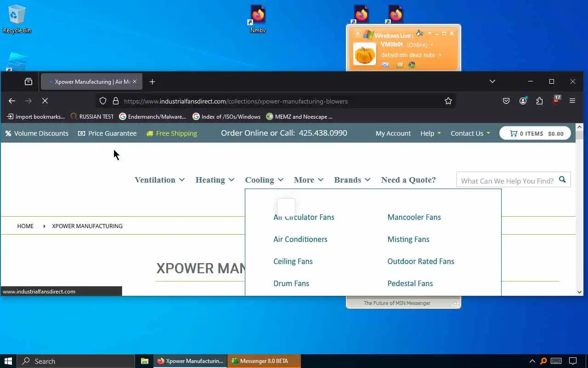Open Messenger show menu arrow in title bar
This screenshot has height=368, width=588.
pyautogui.click(x=430, y=33)
